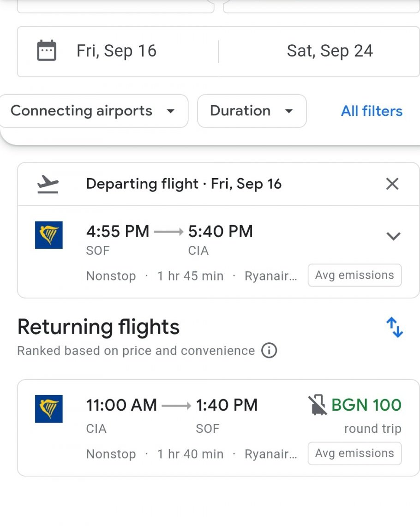This screenshot has height=532, width=420.
Task: Open the Duration filter dropdown
Action: tap(252, 111)
